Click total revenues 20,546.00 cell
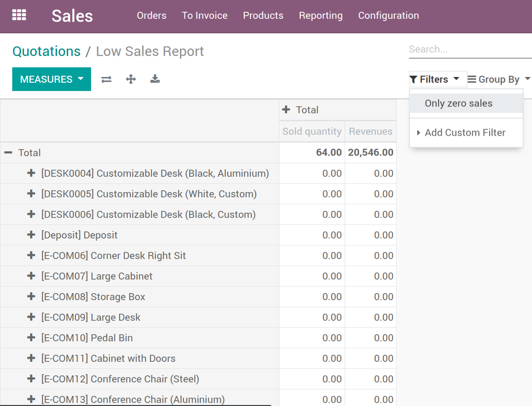Image resolution: width=532 pixels, height=406 pixels. (x=371, y=153)
